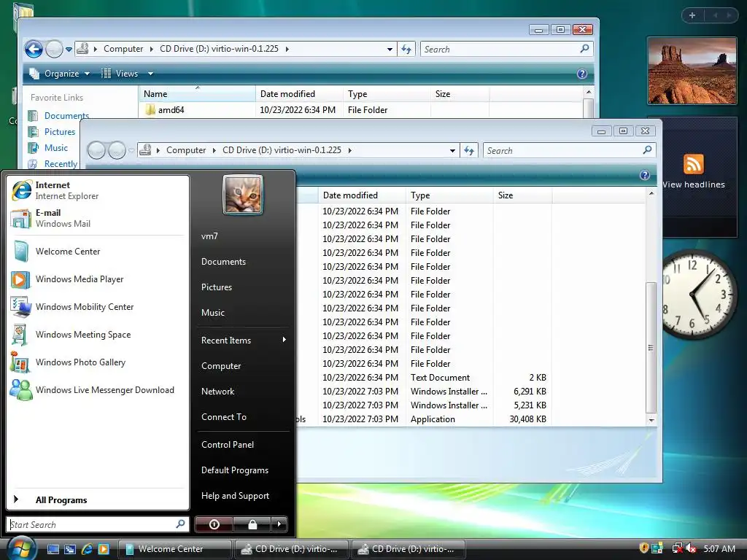Click the Refresh button in rear Explorer window

tap(406, 49)
